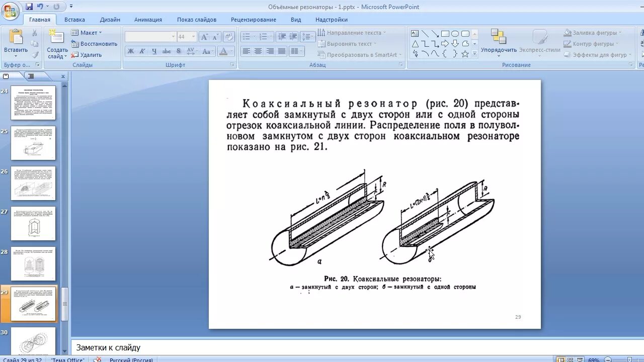The width and height of the screenshot is (644, 362).
Task: Switch to the Рецензирование tab
Action: 254,20
